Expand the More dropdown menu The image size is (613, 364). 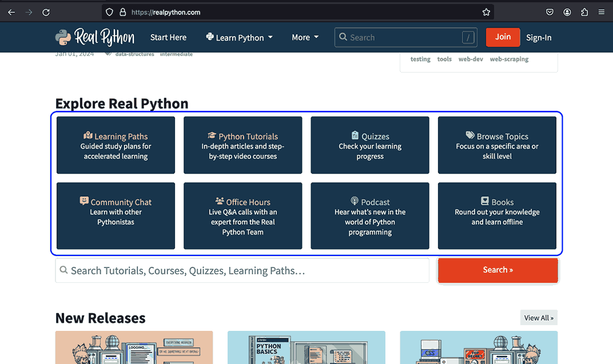[305, 38]
